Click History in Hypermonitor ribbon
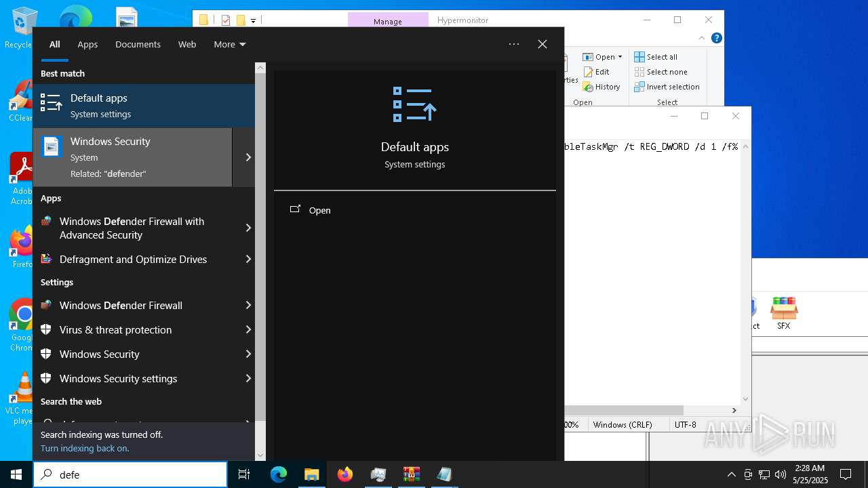The height and width of the screenshot is (488, 868). click(601, 87)
